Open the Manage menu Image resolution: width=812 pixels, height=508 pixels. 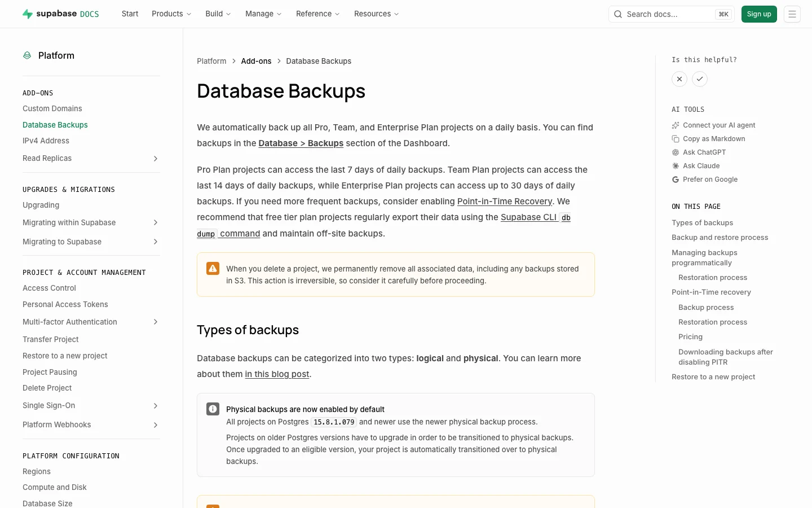click(x=263, y=14)
